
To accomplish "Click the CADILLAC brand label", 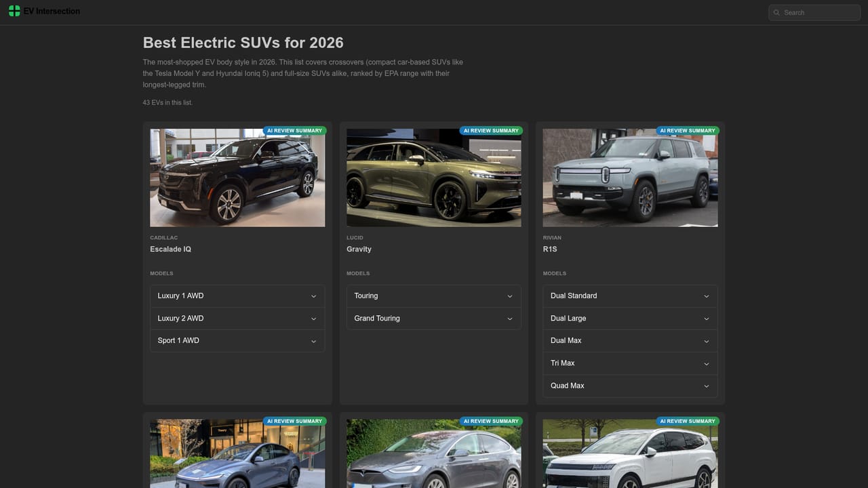I will point(164,238).
